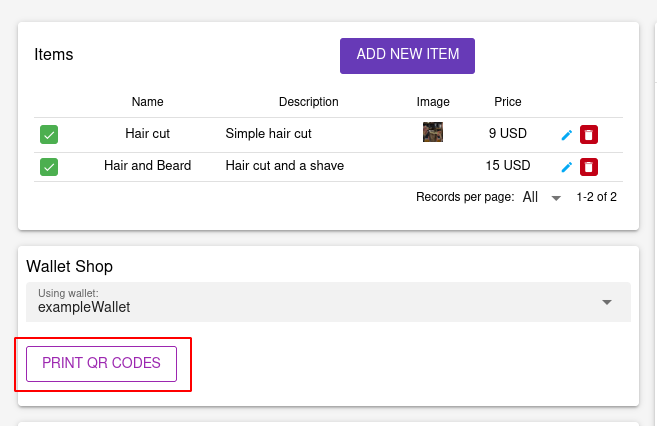Click the Price column header
The height and width of the screenshot is (426, 657).
508,102
